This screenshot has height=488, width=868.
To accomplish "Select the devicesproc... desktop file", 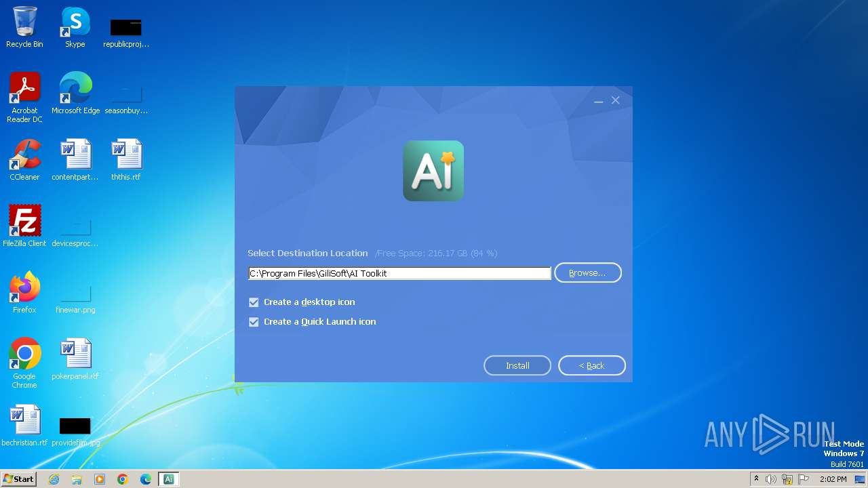I will [75, 231].
